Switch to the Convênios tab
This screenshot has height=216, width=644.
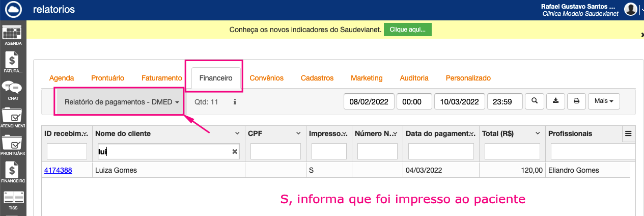tap(266, 78)
